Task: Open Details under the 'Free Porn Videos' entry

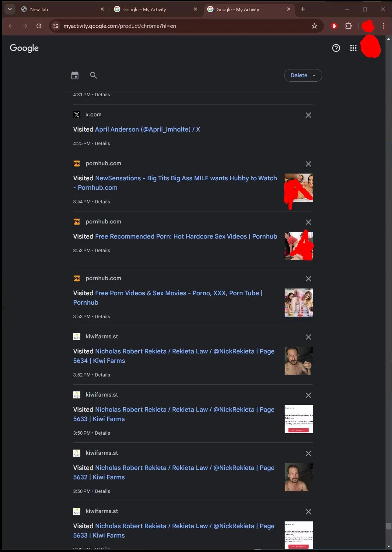Action: pos(103,317)
